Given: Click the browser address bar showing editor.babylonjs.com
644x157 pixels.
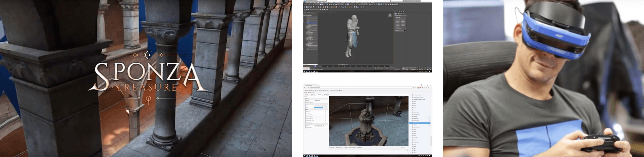Looking at the screenshot, I should [361, 88].
